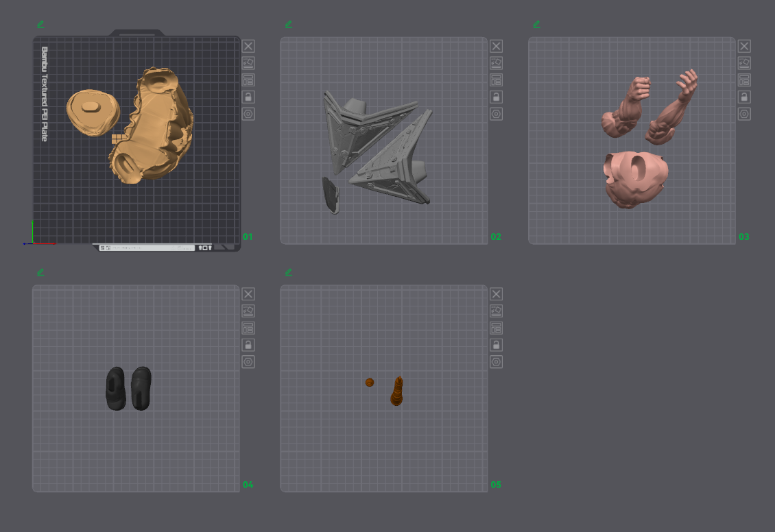775x532 pixels.
Task: Remove plate 01 with its X icon
Action: coord(248,46)
